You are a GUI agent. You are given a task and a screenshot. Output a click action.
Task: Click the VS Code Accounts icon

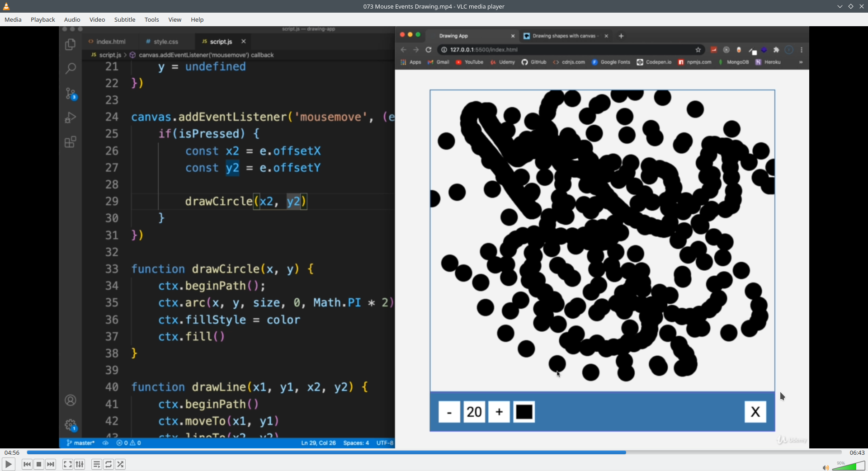pyautogui.click(x=71, y=400)
